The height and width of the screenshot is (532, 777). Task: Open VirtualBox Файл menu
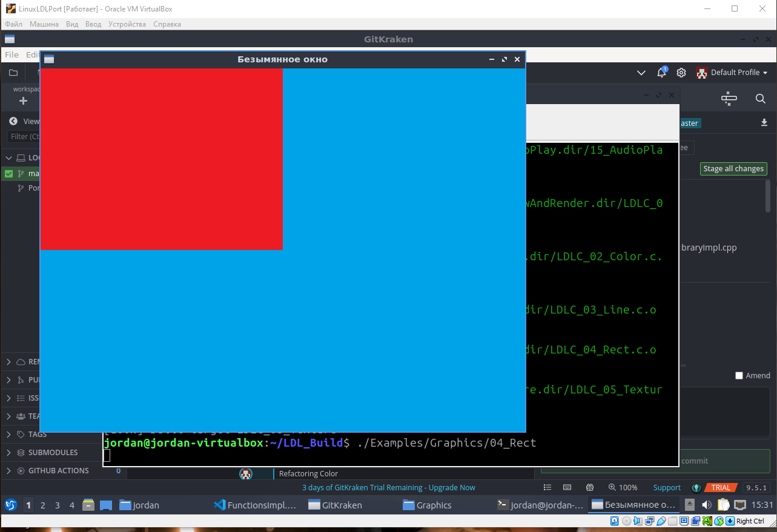14,24
